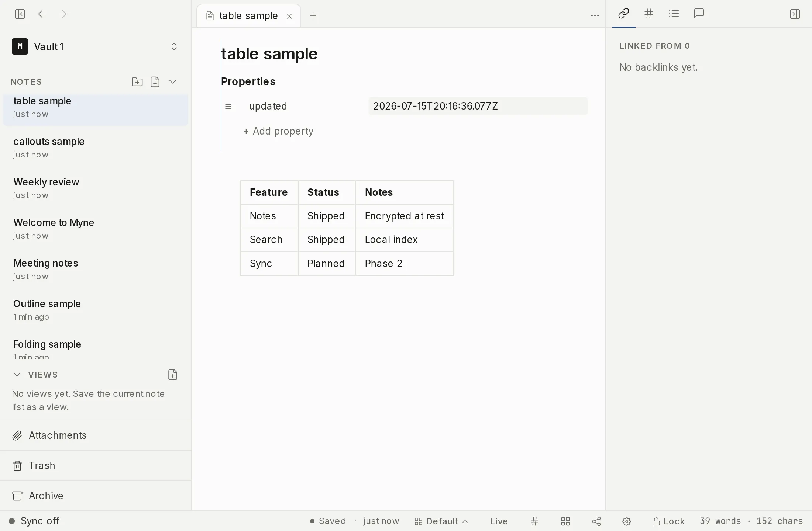Click the drag handle beside updated property
Image resolution: width=812 pixels, height=531 pixels.
tap(228, 107)
